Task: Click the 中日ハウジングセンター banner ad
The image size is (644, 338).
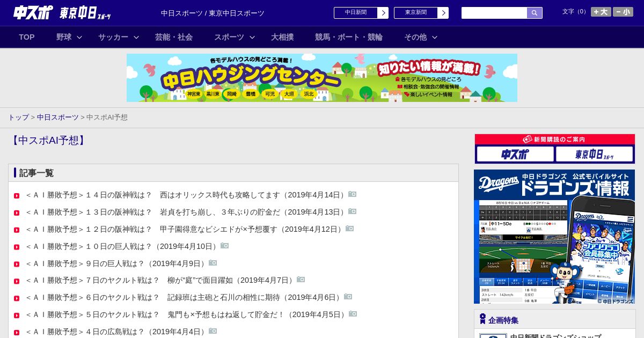Action: [x=322, y=78]
